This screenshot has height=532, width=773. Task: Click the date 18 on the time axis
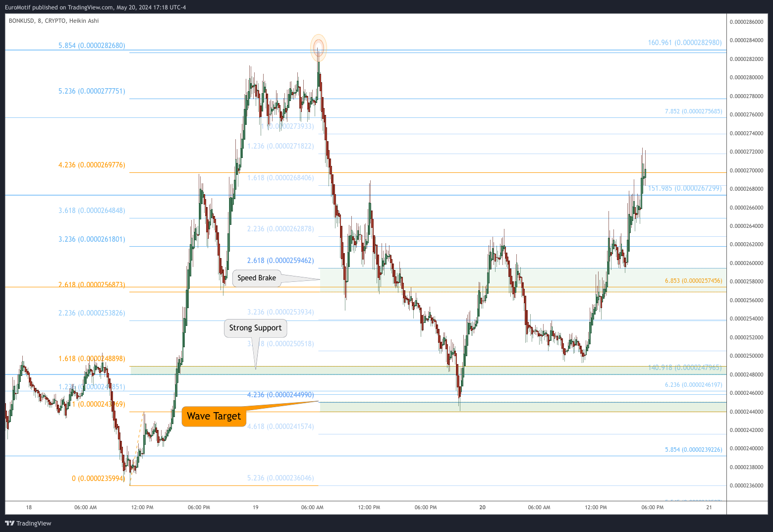(x=29, y=507)
